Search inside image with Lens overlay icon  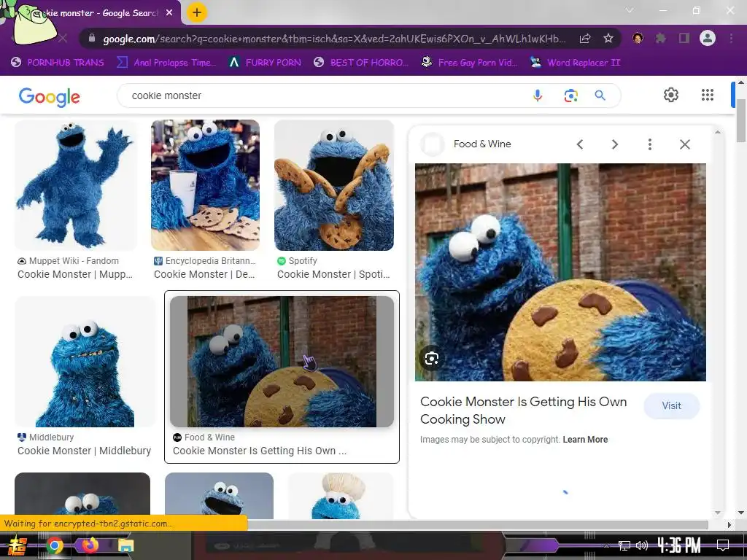pyautogui.click(x=432, y=358)
